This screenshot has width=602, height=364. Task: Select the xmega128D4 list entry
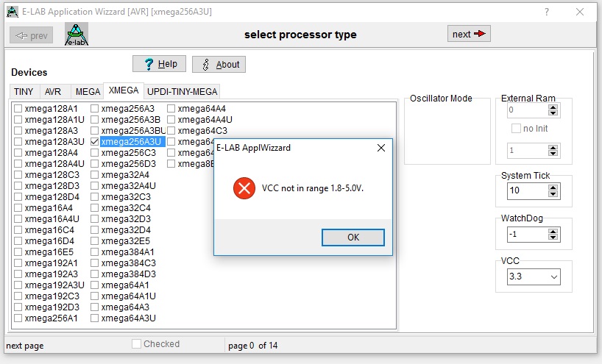pyautogui.click(x=52, y=197)
